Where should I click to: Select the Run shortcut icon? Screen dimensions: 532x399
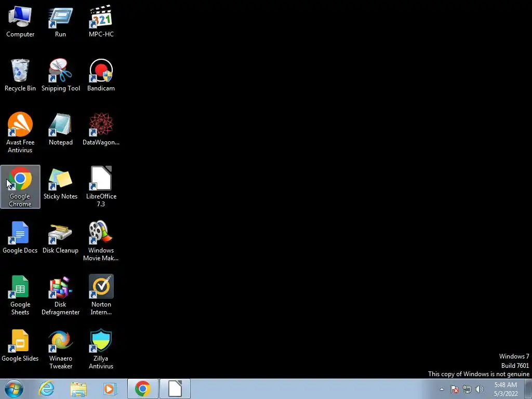tap(60, 21)
